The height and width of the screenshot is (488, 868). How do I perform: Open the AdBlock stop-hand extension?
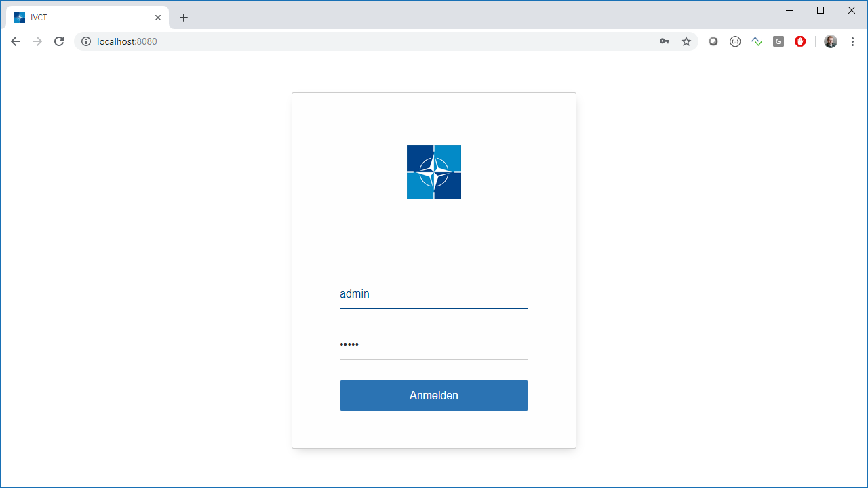coord(800,41)
